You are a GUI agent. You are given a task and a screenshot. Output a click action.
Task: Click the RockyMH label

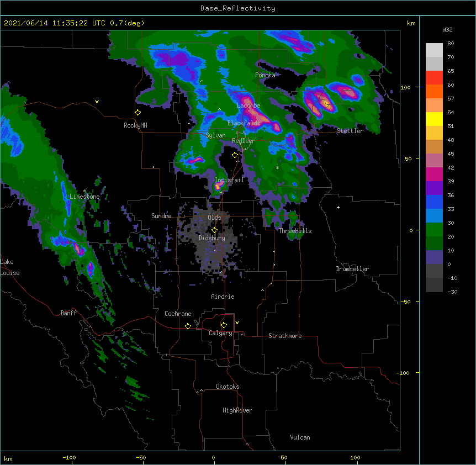(135, 125)
